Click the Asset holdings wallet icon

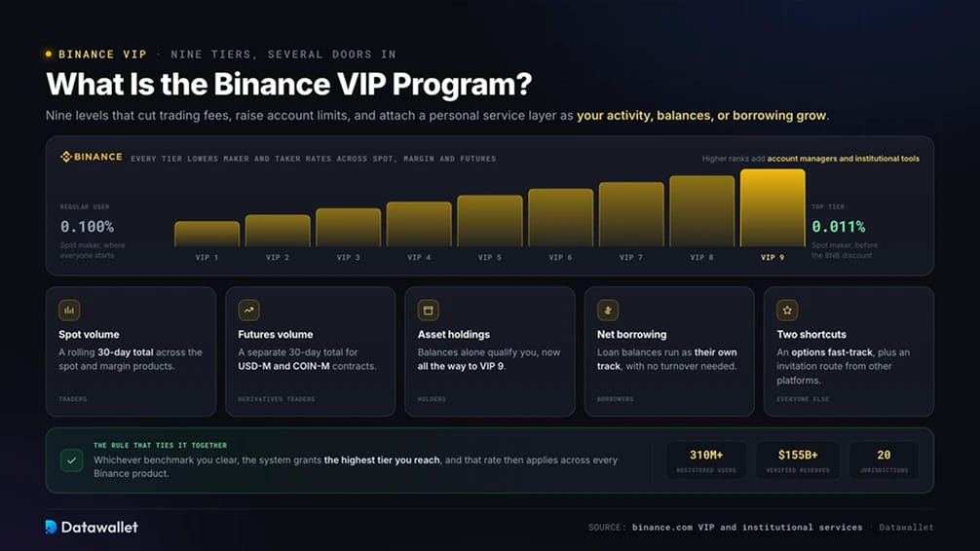click(428, 310)
